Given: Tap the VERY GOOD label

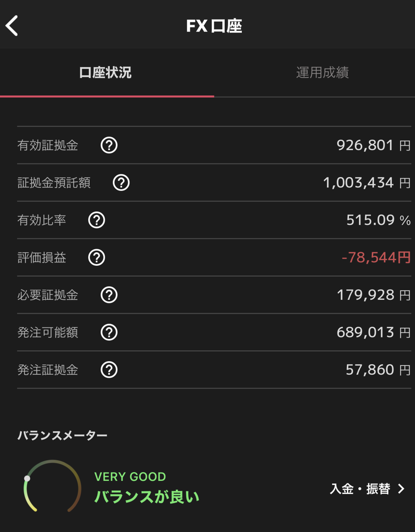Looking at the screenshot, I should point(130,476).
